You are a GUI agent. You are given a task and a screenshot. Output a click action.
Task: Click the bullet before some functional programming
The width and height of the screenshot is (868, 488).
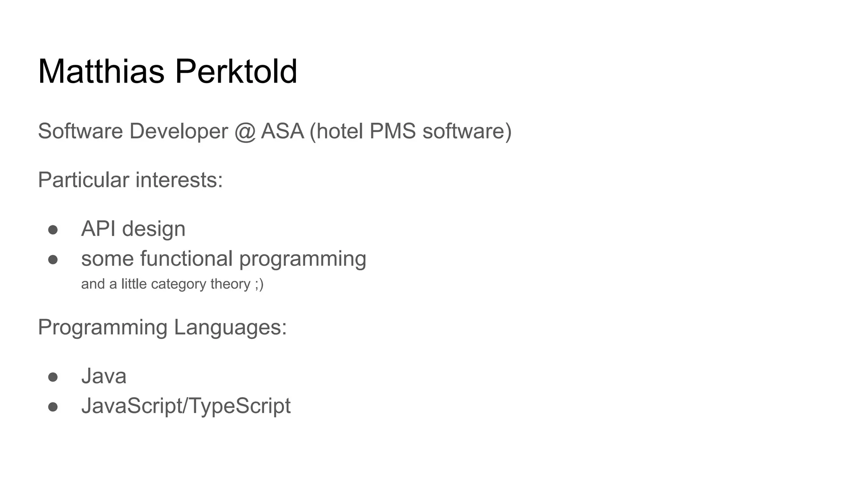53,259
